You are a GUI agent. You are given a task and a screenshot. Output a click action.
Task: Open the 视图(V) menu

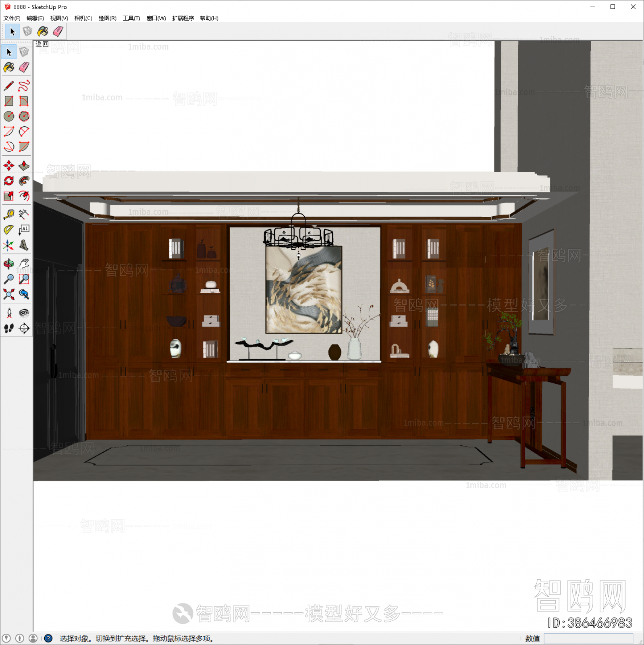[59, 18]
